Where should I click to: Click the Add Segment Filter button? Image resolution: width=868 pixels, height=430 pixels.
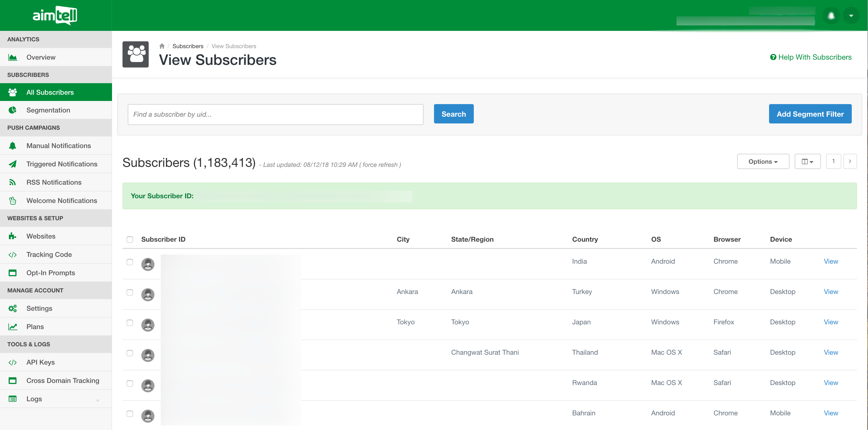pyautogui.click(x=810, y=114)
